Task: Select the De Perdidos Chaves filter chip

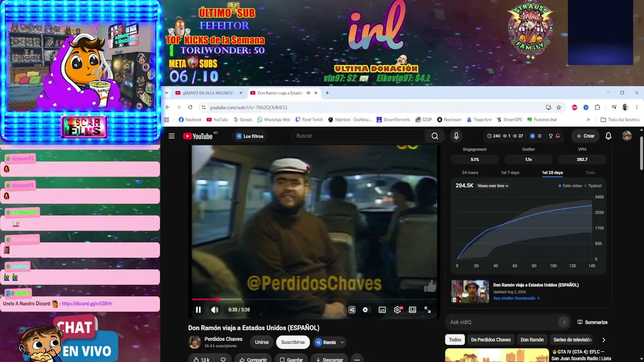Action: (491, 340)
